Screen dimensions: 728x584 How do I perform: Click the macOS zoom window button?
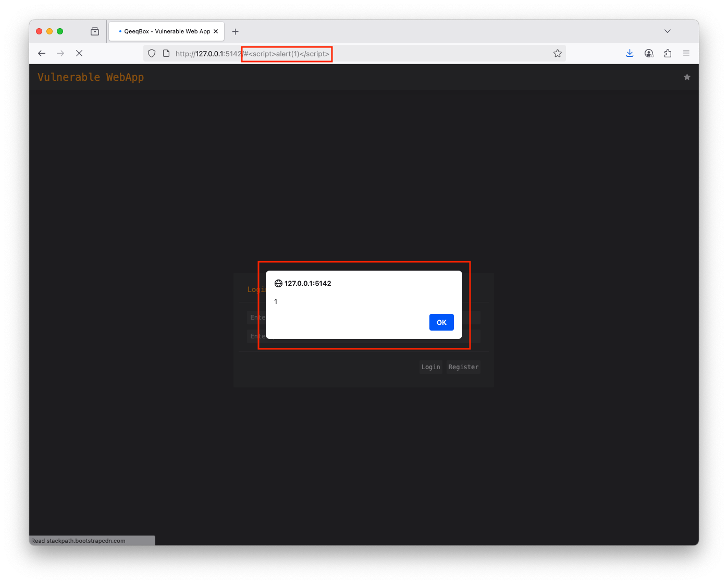[x=60, y=31]
